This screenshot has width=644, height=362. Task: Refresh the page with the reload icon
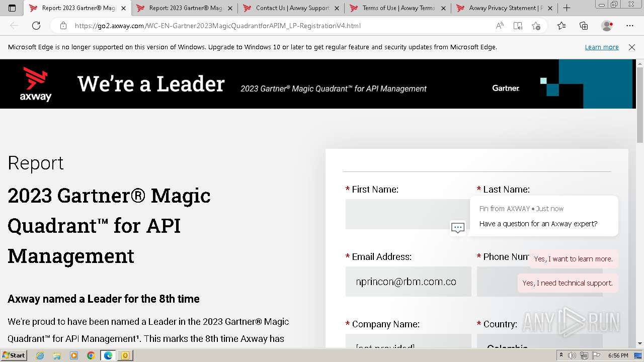[36, 26]
